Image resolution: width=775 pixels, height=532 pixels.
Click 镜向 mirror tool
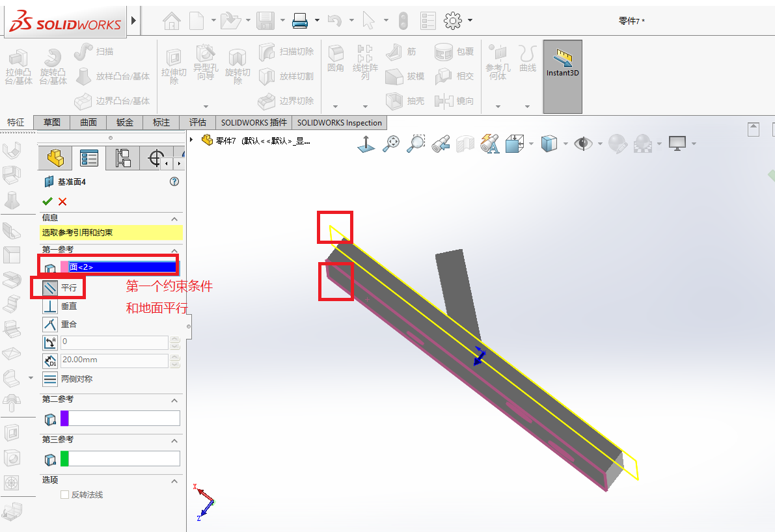click(x=454, y=101)
